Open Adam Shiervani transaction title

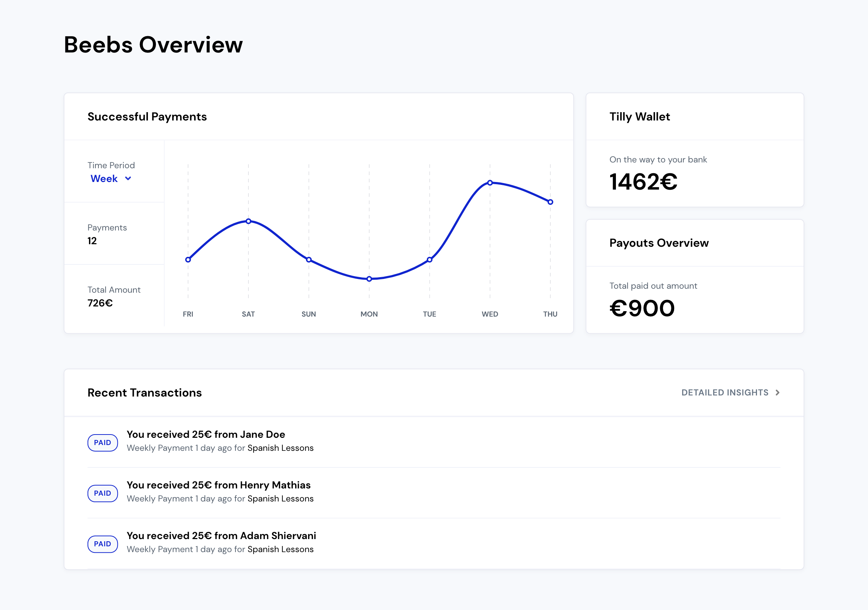pos(221,535)
